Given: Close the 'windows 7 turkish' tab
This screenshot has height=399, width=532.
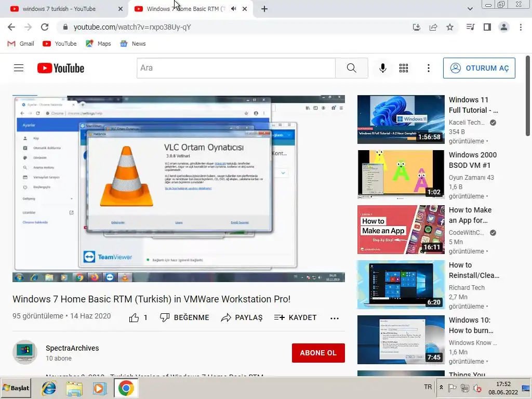Looking at the screenshot, I should [x=121, y=9].
